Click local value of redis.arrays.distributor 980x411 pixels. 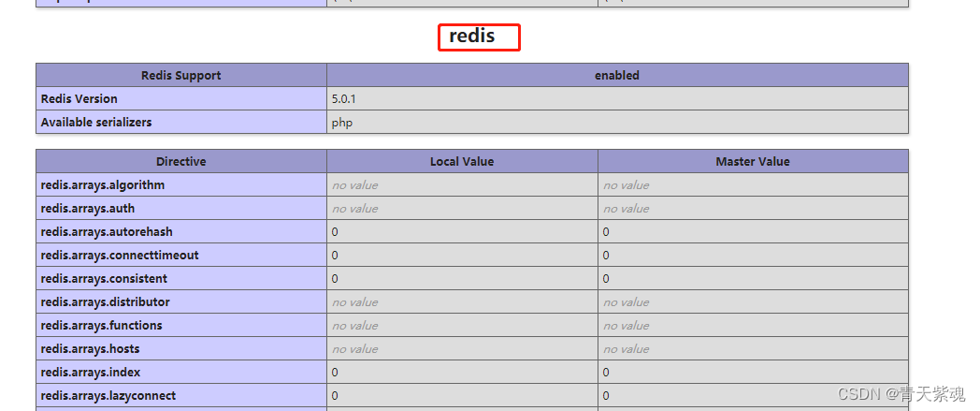coord(354,302)
